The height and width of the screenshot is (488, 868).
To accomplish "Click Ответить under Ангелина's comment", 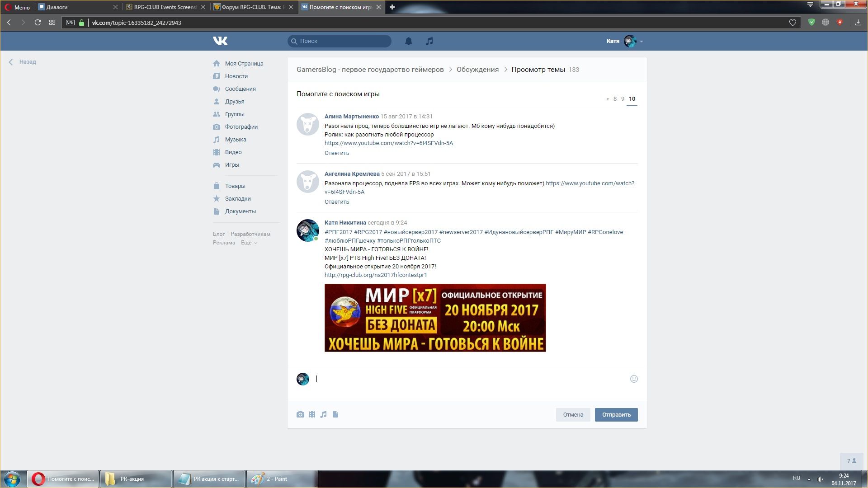I will (x=337, y=202).
